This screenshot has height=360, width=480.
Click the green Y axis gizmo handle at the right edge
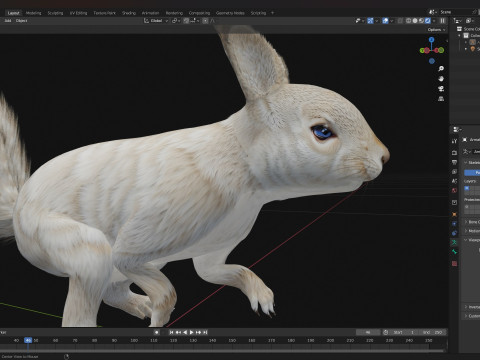(x=441, y=50)
